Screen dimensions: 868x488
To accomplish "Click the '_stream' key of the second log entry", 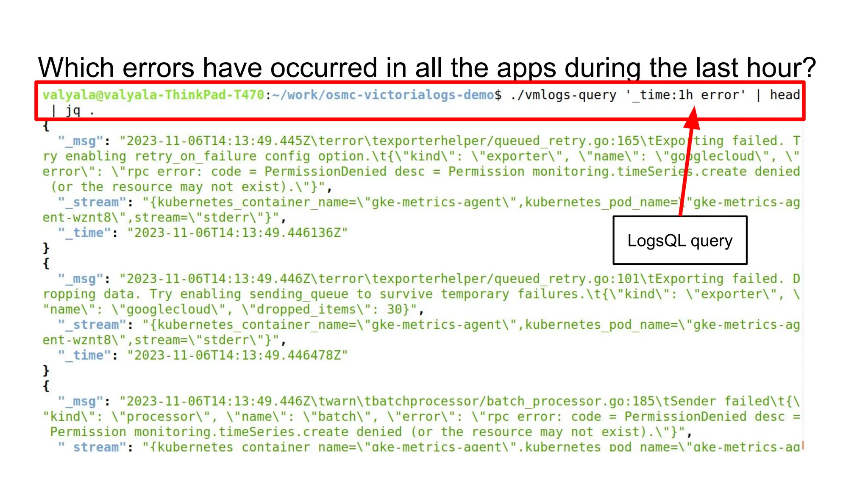I will [92, 324].
